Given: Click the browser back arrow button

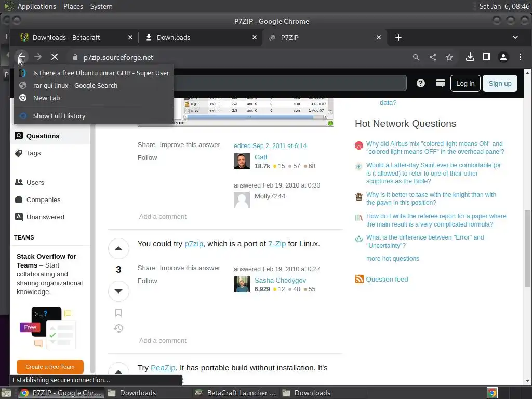Looking at the screenshot, I should tap(21, 57).
